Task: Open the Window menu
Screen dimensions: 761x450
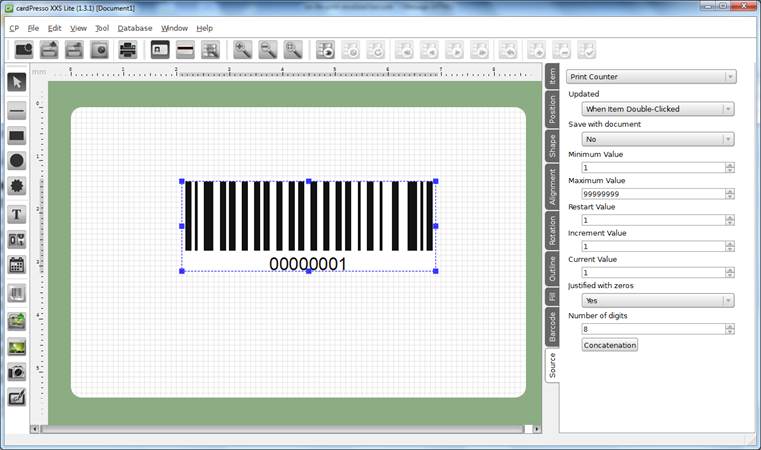Action: 174,28
